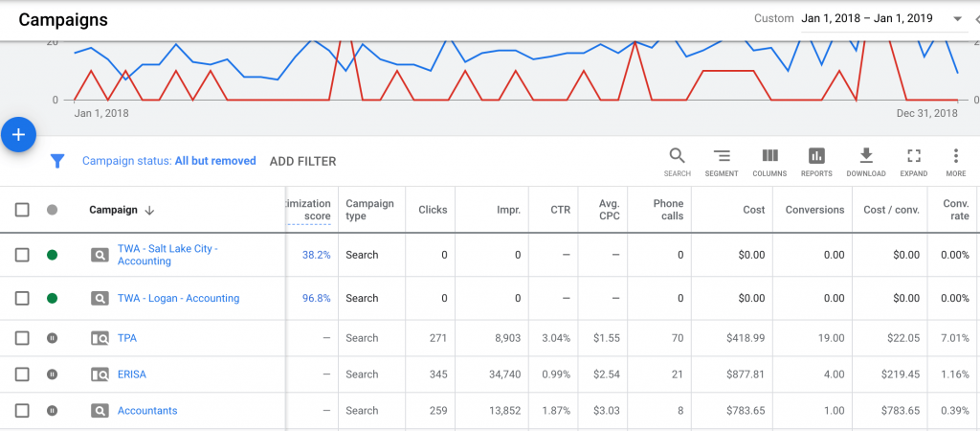This screenshot has height=431, width=980.
Task: Open the TWA - Logan - Accounting campaign
Action: (178, 298)
